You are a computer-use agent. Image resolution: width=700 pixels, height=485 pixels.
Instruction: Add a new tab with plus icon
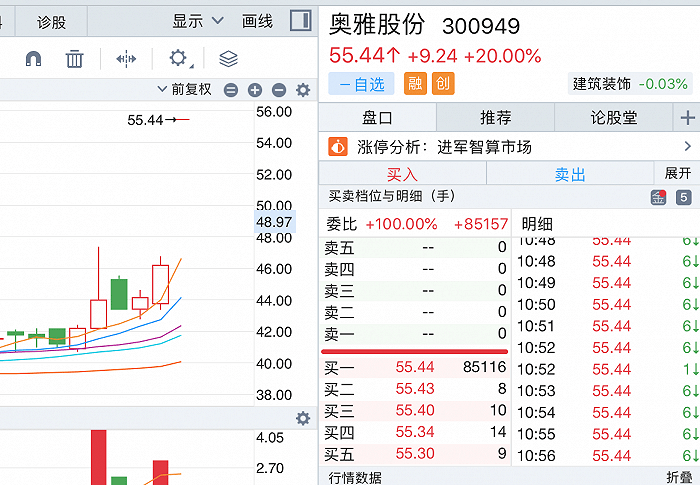point(687,117)
